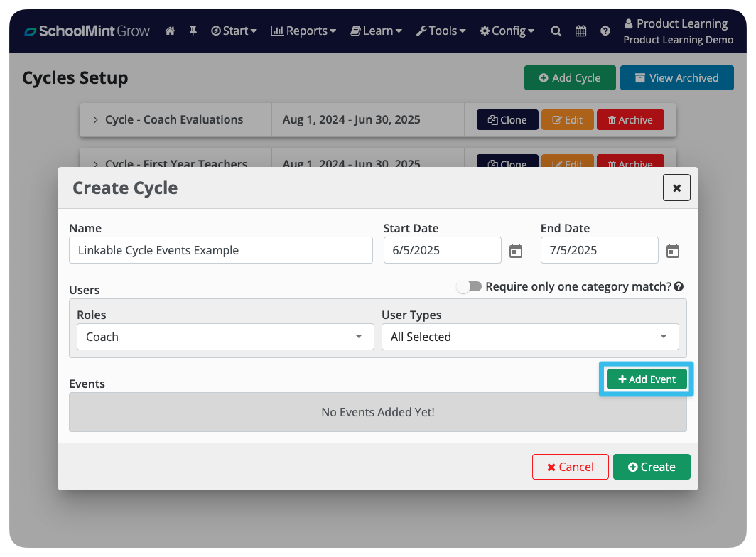Open End Date calendar picker icon
Screen dimensions: 756x557
click(x=673, y=251)
